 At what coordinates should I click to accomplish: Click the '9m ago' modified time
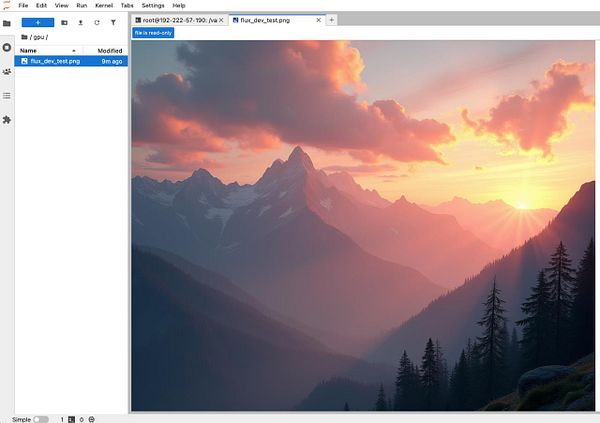click(x=112, y=61)
